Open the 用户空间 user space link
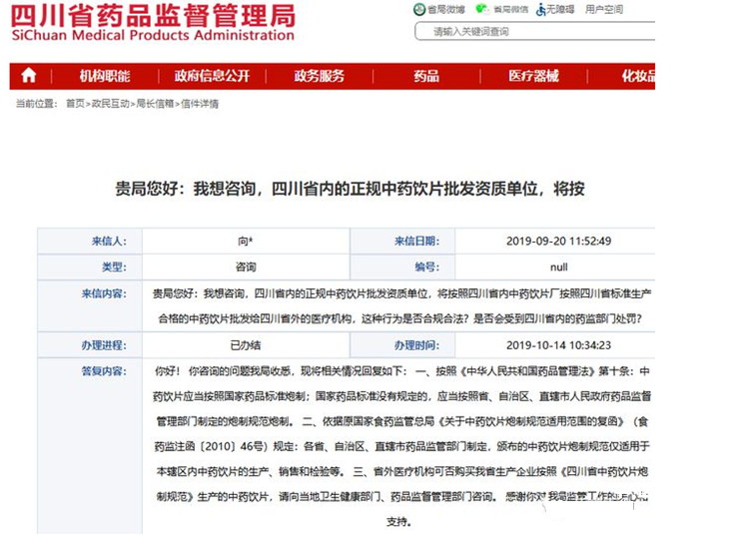 click(604, 9)
